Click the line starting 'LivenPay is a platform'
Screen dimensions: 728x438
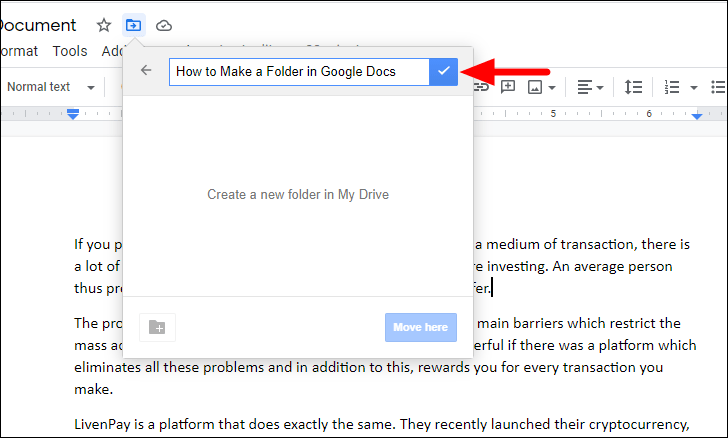(381, 425)
